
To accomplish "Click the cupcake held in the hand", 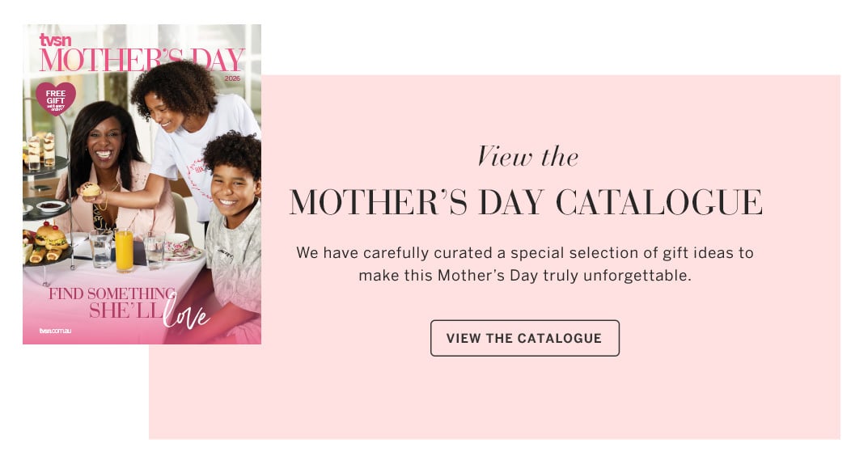I will (x=90, y=191).
